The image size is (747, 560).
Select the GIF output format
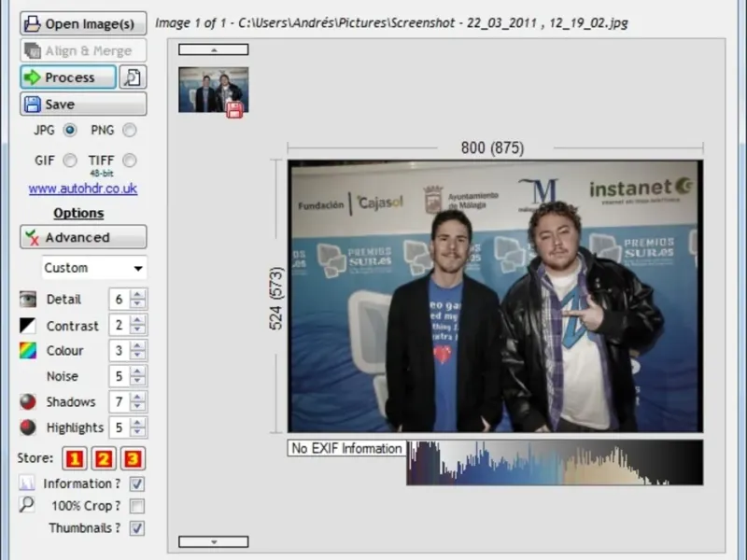coord(70,161)
